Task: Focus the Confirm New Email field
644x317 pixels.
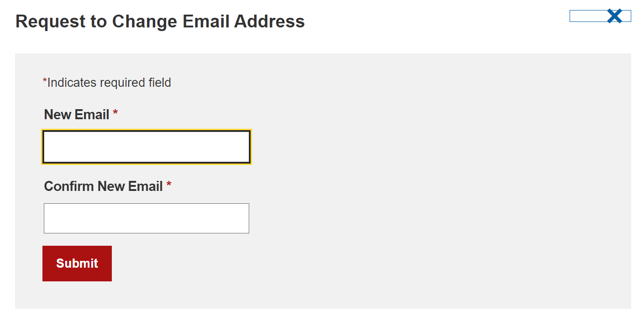Action: coord(147,218)
